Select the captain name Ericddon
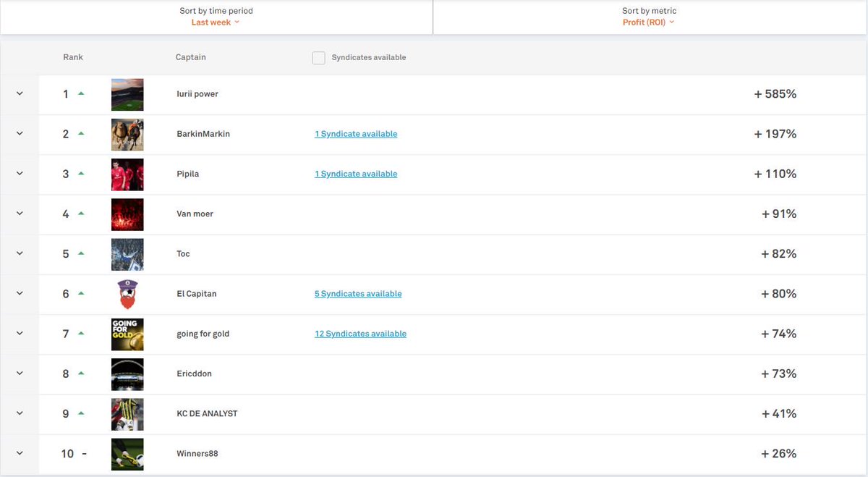 [194, 373]
